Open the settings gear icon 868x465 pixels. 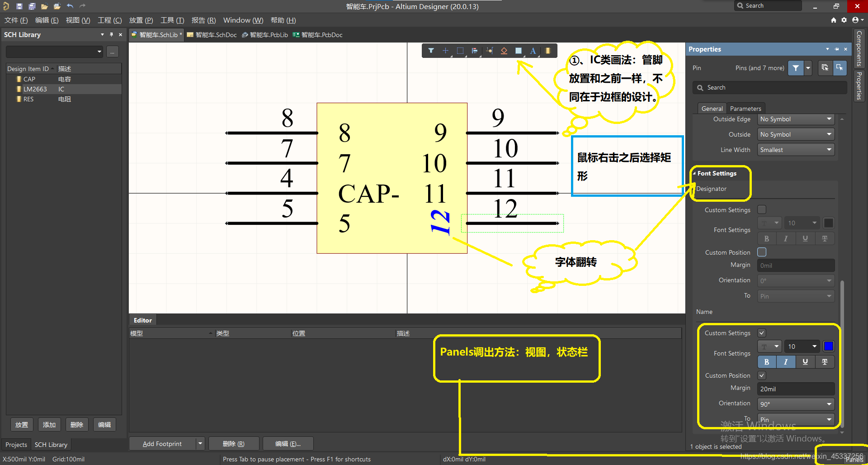pos(844,20)
